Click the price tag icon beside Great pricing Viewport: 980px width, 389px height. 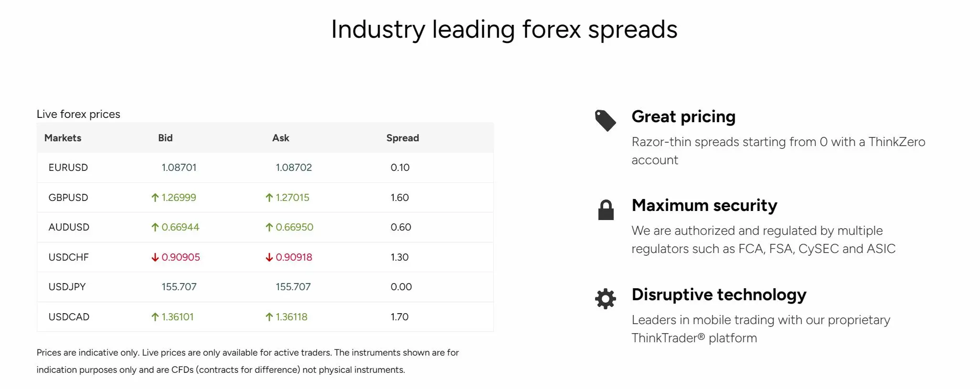tap(605, 120)
